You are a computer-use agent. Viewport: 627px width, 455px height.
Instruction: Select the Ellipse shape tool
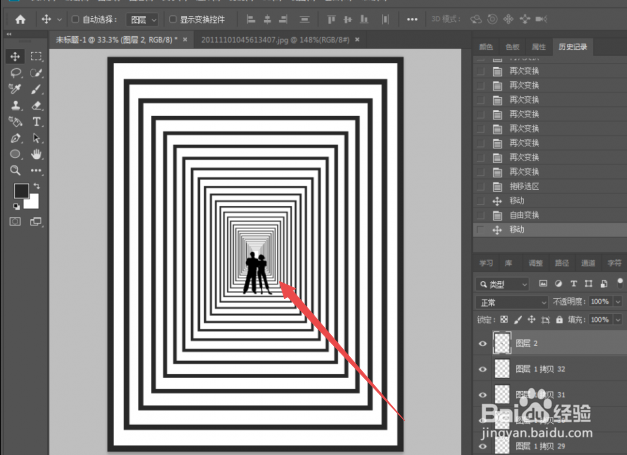click(15, 154)
